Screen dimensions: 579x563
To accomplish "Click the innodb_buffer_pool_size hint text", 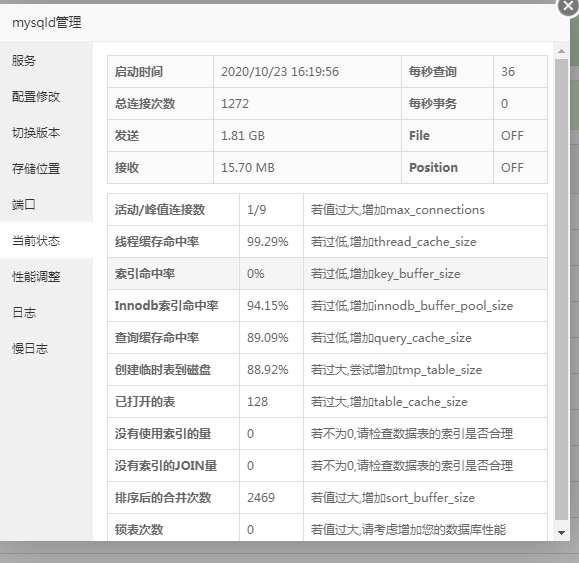I will (412, 306).
